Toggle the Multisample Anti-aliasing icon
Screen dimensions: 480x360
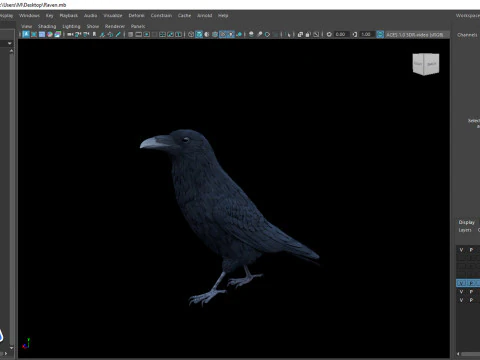[267, 34]
